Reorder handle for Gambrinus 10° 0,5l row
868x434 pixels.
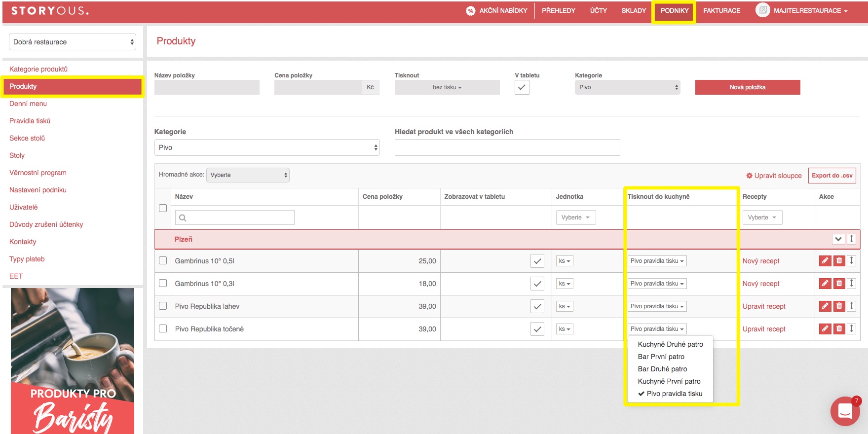851,260
